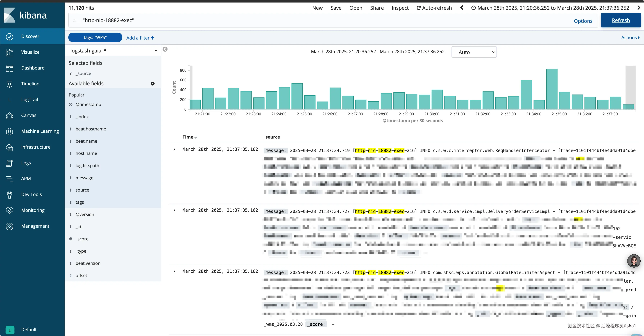Viewport: 644px width, 336px height.
Task: Collapse the fields sidebar arrow button
Action: coord(165,49)
